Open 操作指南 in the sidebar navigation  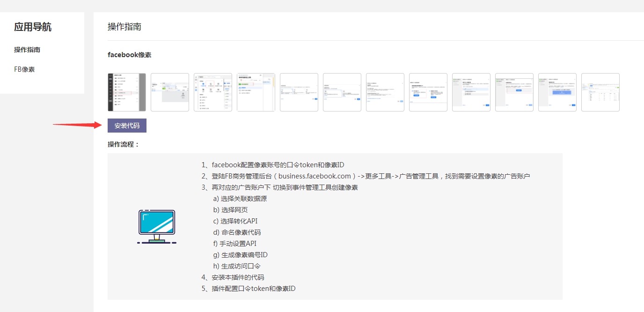tap(27, 50)
